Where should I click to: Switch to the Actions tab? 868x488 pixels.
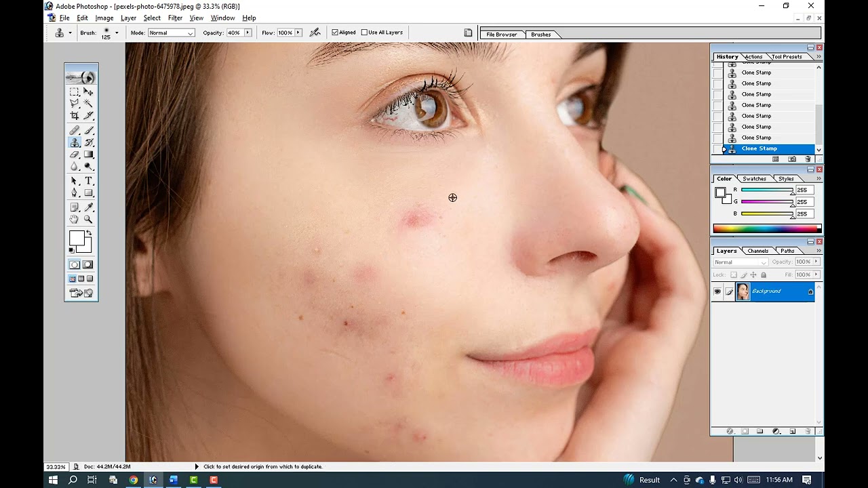coord(754,57)
